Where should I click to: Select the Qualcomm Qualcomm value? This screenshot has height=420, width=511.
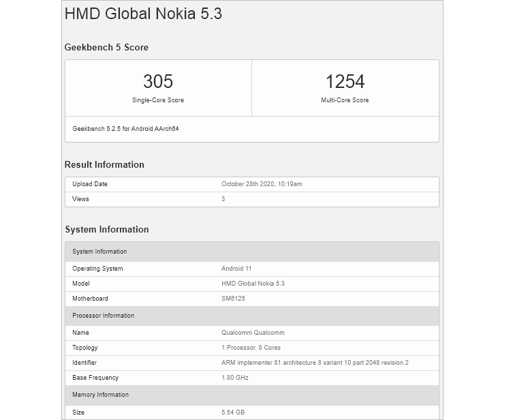pyautogui.click(x=253, y=333)
